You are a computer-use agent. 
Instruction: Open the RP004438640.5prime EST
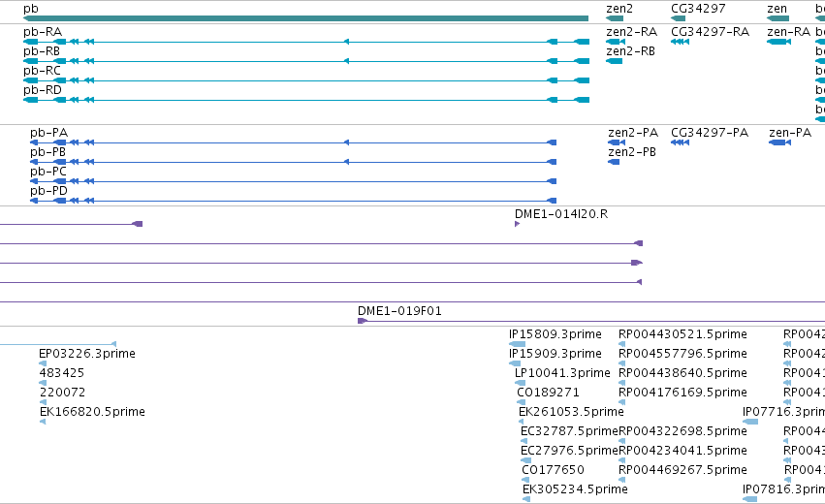[622, 383]
